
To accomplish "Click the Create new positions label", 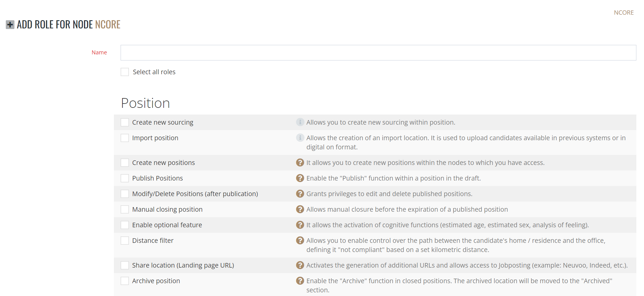I will (x=163, y=163).
